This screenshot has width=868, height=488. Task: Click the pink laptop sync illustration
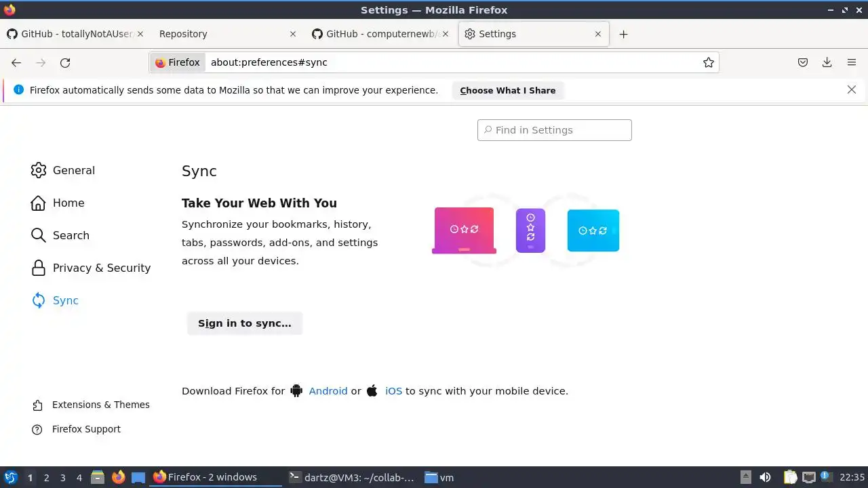[464, 230]
